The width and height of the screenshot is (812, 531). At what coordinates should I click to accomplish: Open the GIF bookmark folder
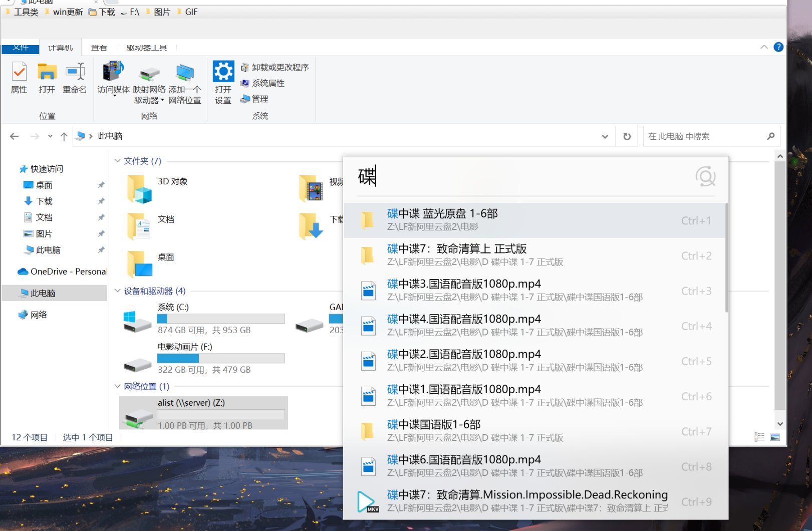tap(187, 12)
